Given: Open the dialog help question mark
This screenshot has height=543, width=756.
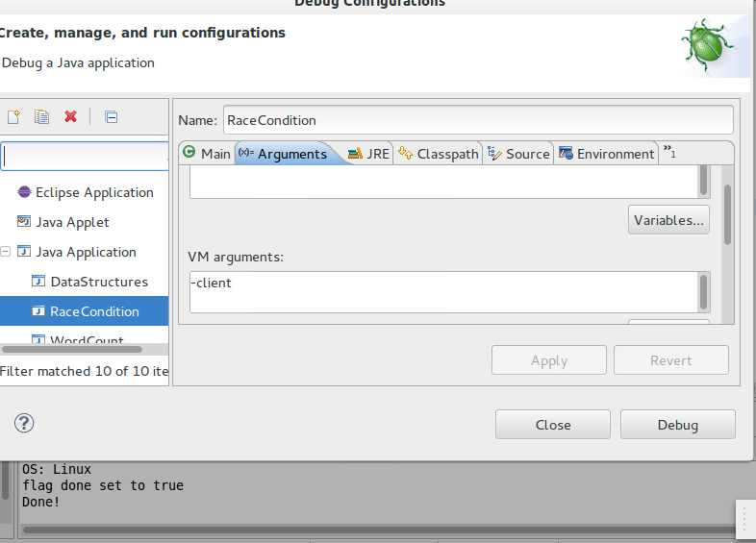Looking at the screenshot, I should click(24, 423).
